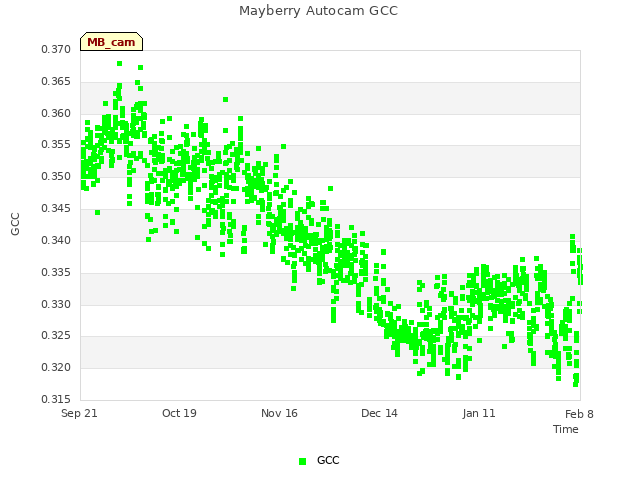Click the 0.330 y-axis value
The height and width of the screenshot is (480, 640).
pyautogui.click(x=56, y=304)
